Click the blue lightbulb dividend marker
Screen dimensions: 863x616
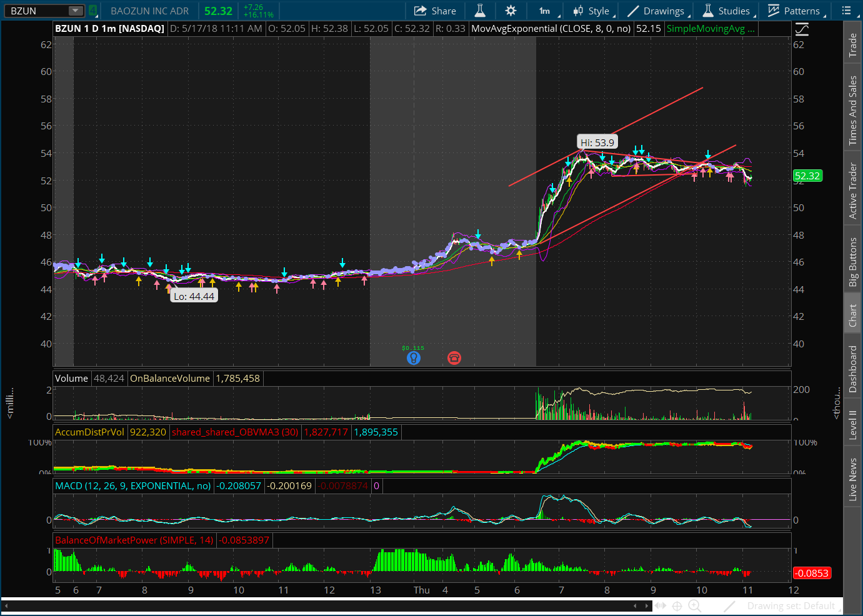(414, 358)
